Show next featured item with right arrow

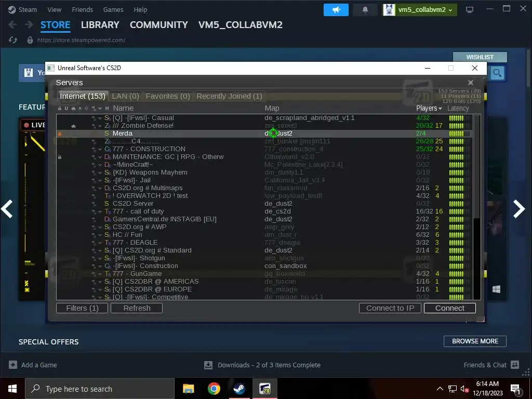point(519,209)
